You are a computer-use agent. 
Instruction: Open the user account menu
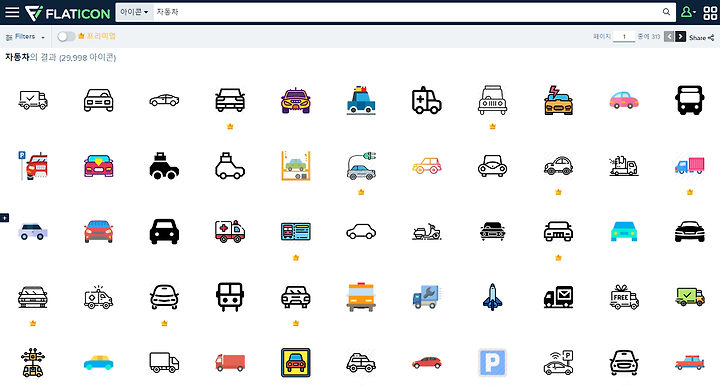click(x=688, y=12)
